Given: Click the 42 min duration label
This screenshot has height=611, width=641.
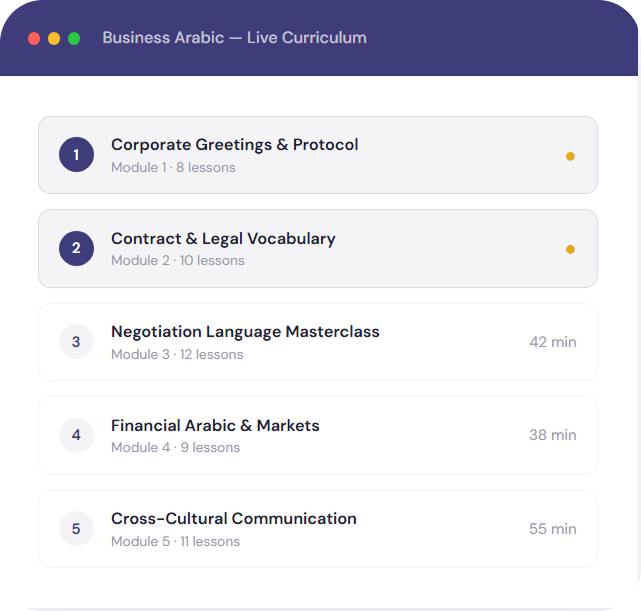Looking at the screenshot, I should tap(552, 342).
